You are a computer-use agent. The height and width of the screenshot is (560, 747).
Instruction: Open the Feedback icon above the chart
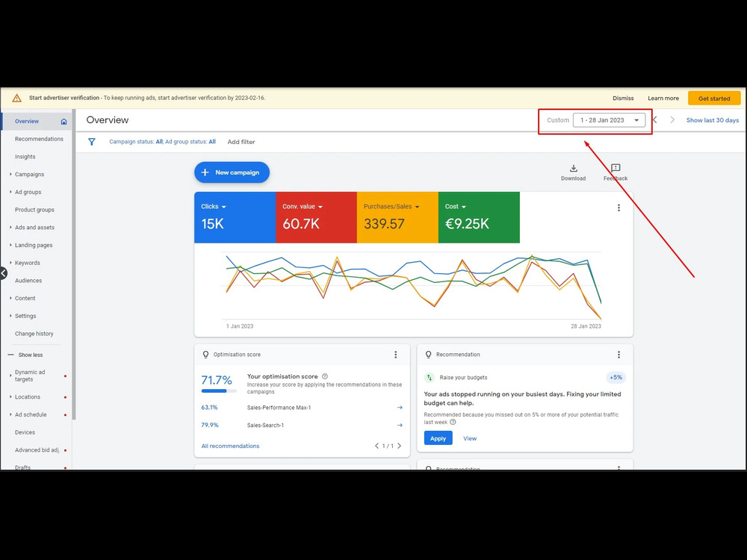coord(616,168)
